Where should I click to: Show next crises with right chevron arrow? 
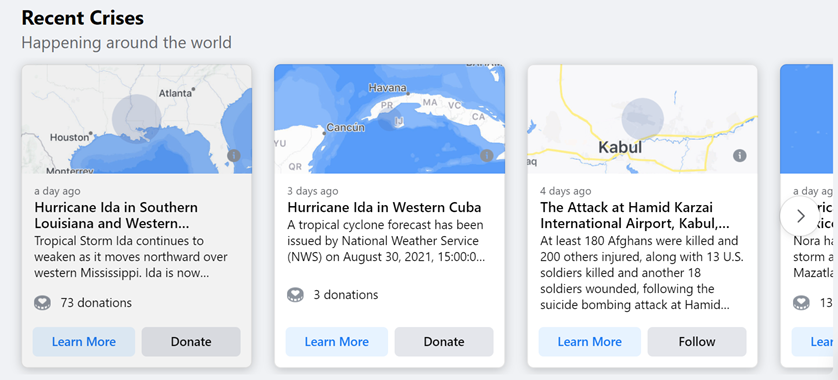[x=800, y=216]
